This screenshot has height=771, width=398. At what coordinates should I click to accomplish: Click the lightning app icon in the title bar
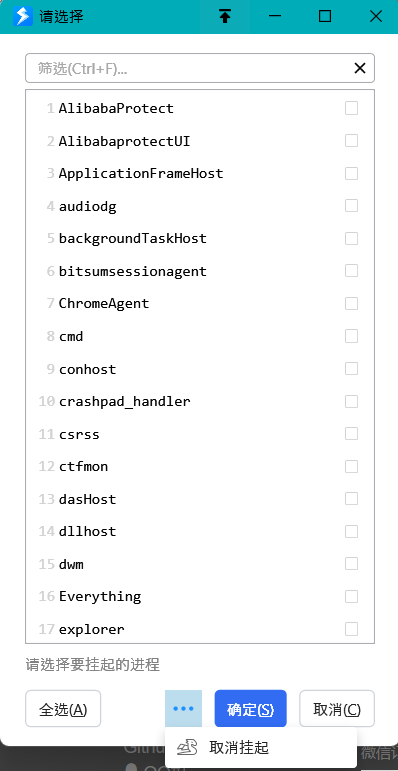pos(23,17)
